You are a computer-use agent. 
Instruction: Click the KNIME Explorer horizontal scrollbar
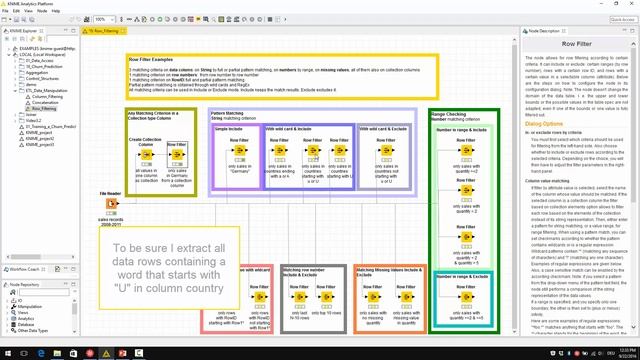coord(26,257)
